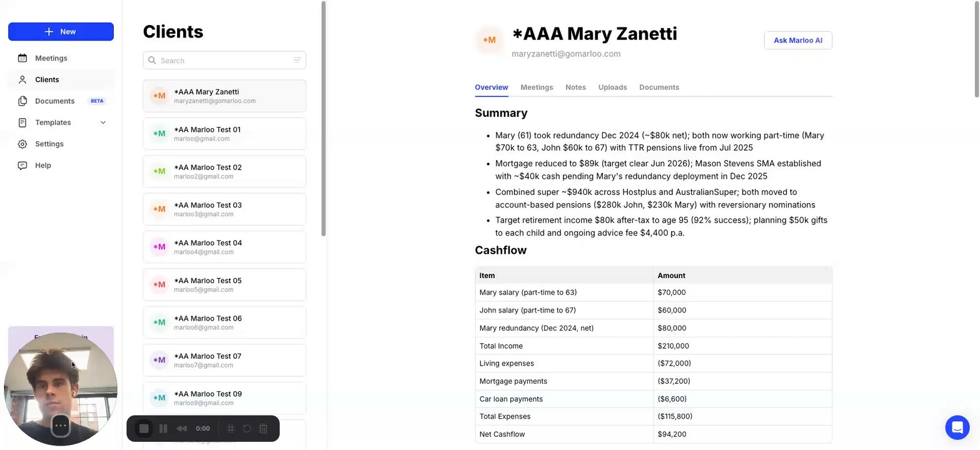Switch to the Notes tab
Screen dimensions: 980x450
click(575, 87)
